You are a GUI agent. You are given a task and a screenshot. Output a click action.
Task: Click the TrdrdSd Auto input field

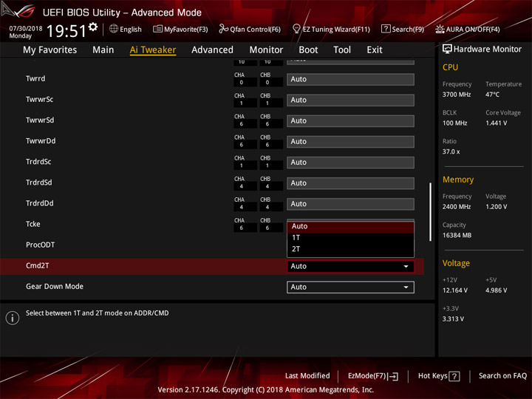[350, 183]
